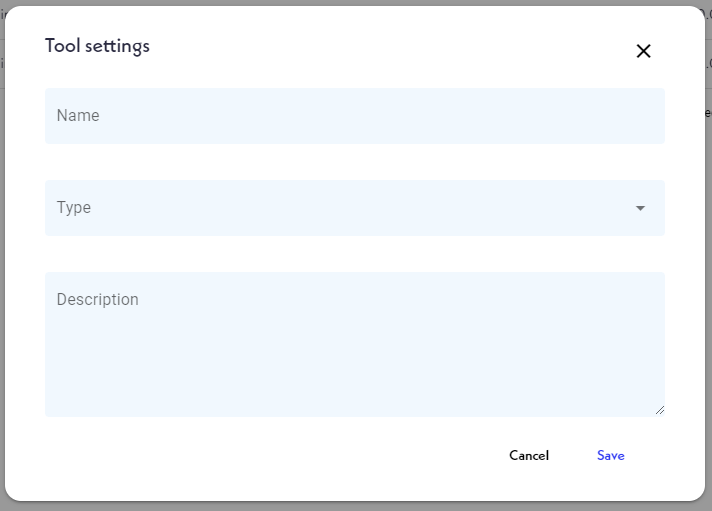
Task: Click the Description resize handle corner
Action: click(660, 410)
